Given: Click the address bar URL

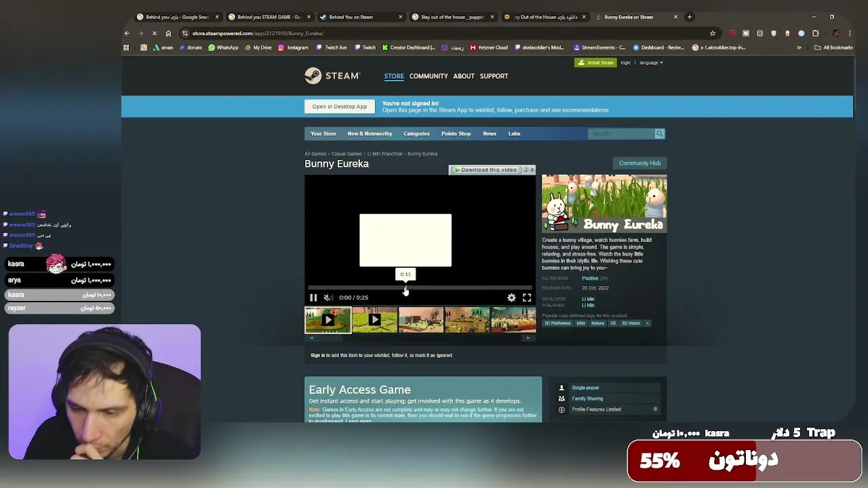Looking at the screenshot, I should click(x=258, y=33).
